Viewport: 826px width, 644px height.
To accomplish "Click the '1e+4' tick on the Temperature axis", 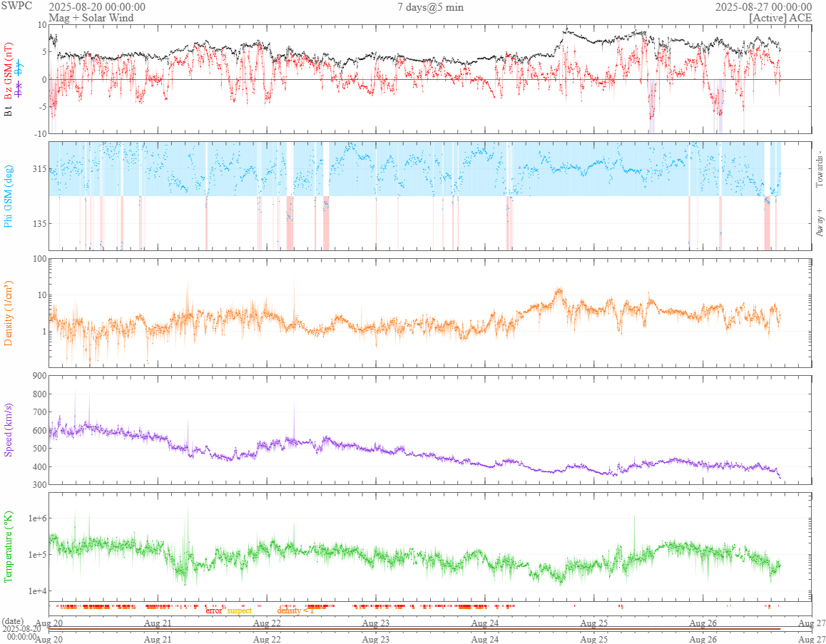I will point(36,591).
